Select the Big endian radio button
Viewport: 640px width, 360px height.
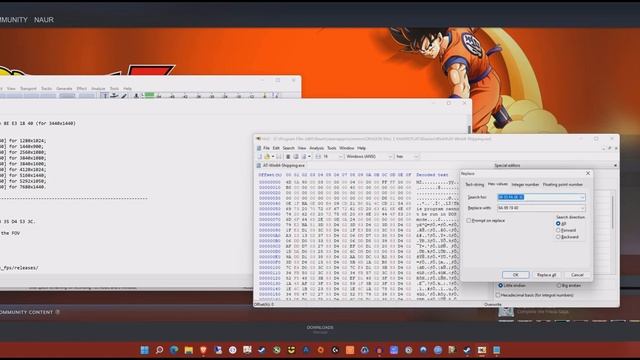tap(559, 285)
